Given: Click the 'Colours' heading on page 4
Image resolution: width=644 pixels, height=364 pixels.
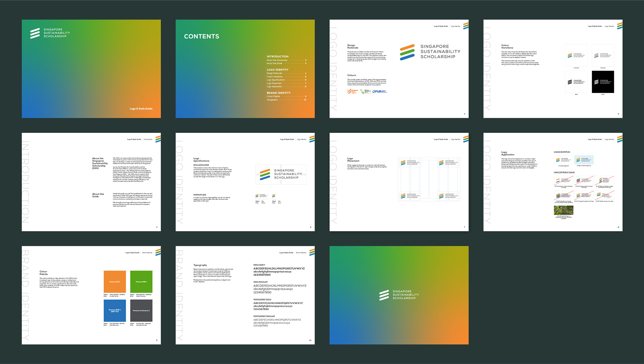Looking at the screenshot, I should point(352,75).
